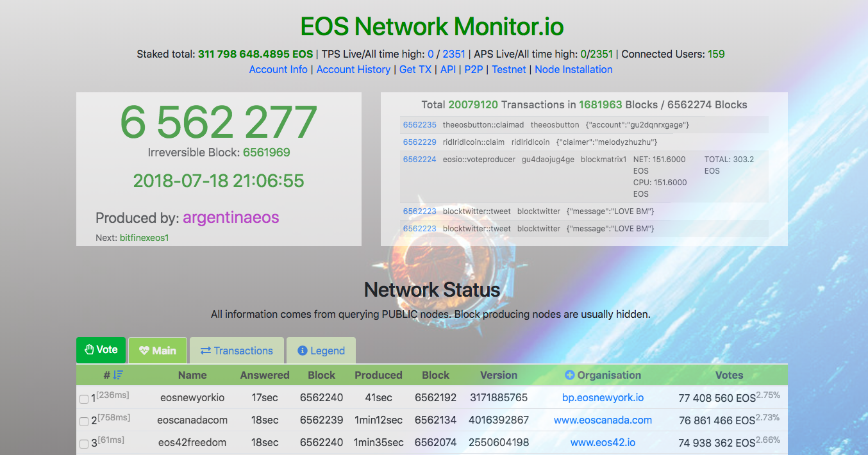The height and width of the screenshot is (455, 868).
Task: Open block 6562235 transaction link
Action: tap(419, 125)
